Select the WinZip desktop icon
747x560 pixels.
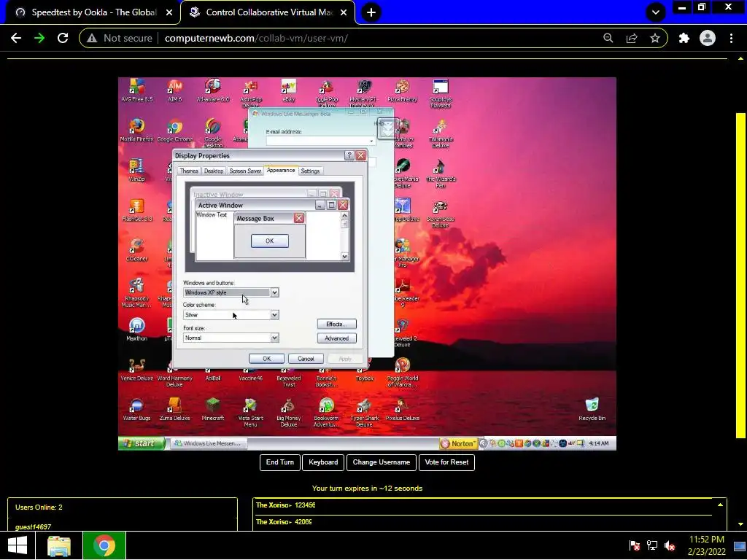[x=136, y=170]
